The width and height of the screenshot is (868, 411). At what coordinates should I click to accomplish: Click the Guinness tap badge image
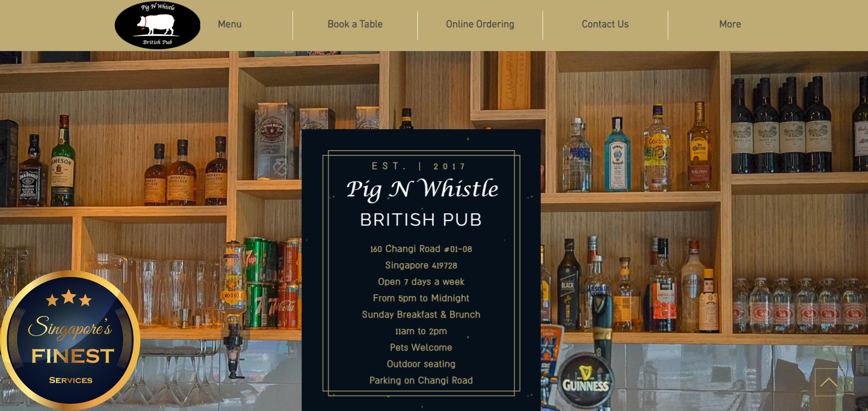point(585,380)
